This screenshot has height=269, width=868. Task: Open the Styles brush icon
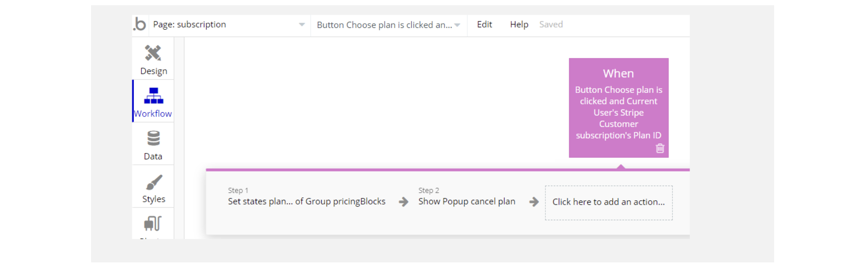click(x=154, y=182)
